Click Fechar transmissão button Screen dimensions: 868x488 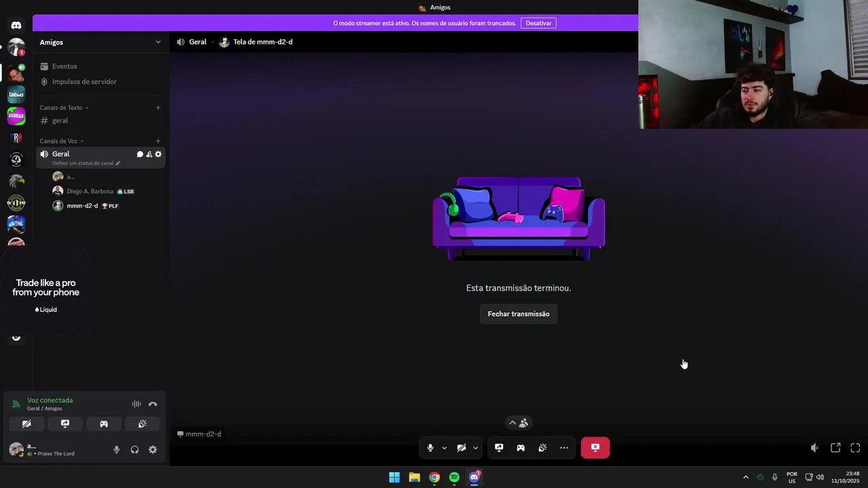click(x=519, y=314)
